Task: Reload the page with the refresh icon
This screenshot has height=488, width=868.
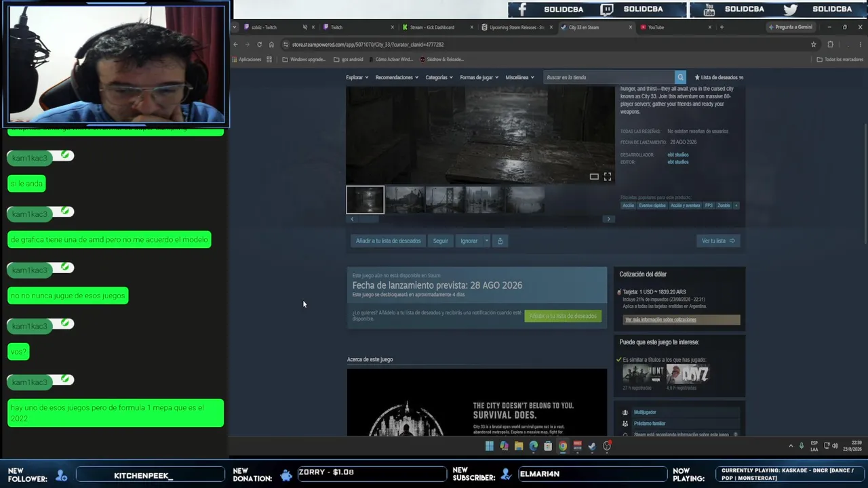Action: (x=259, y=45)
